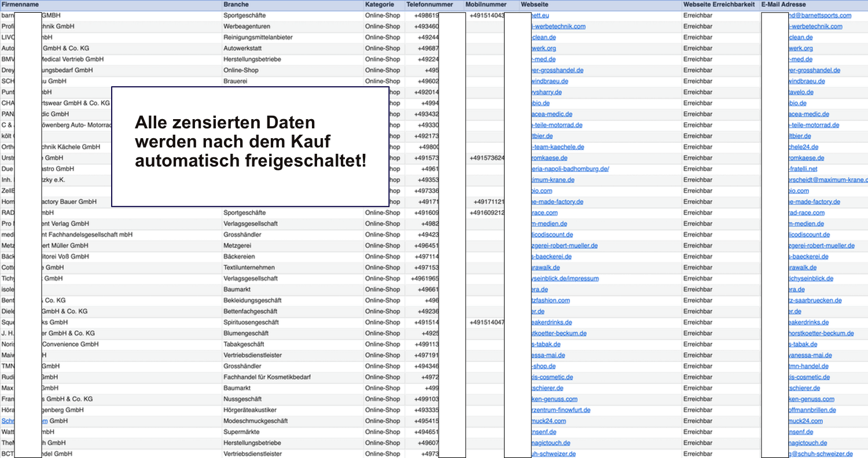Select the mobile number +491573624 cell

[x=487, y=158]
